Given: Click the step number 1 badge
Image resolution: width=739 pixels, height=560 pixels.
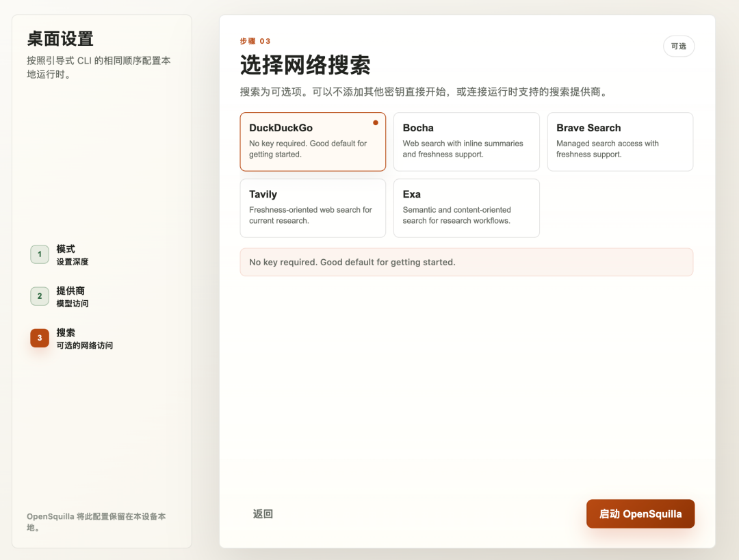Looking at the screenshot, I should [40, 254].
